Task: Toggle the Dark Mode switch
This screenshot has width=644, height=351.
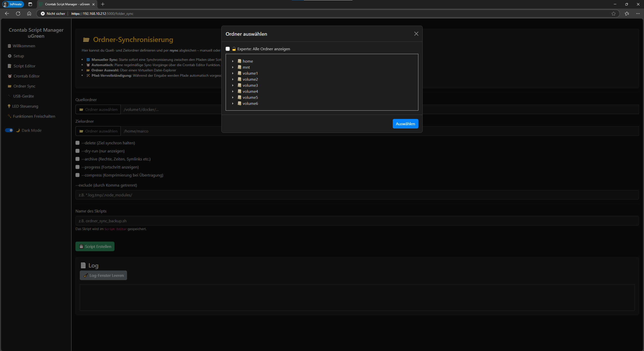Action: coord(9,130)
